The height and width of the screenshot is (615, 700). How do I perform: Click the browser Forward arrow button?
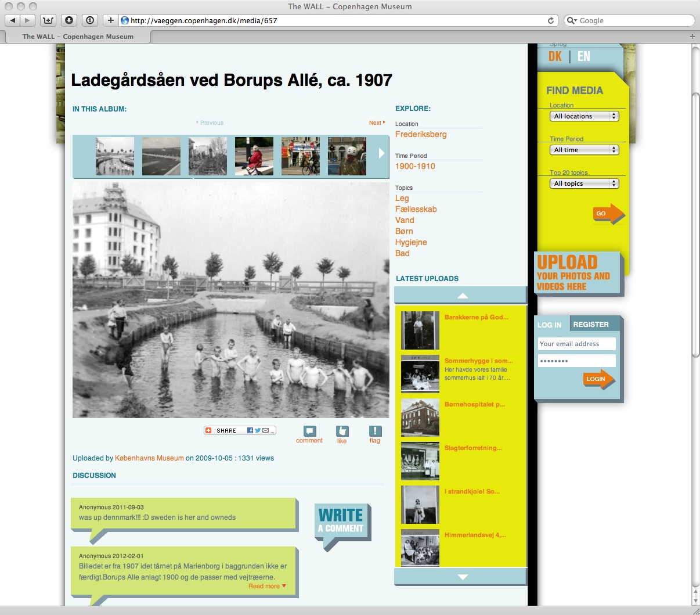[x=27, y=20]
